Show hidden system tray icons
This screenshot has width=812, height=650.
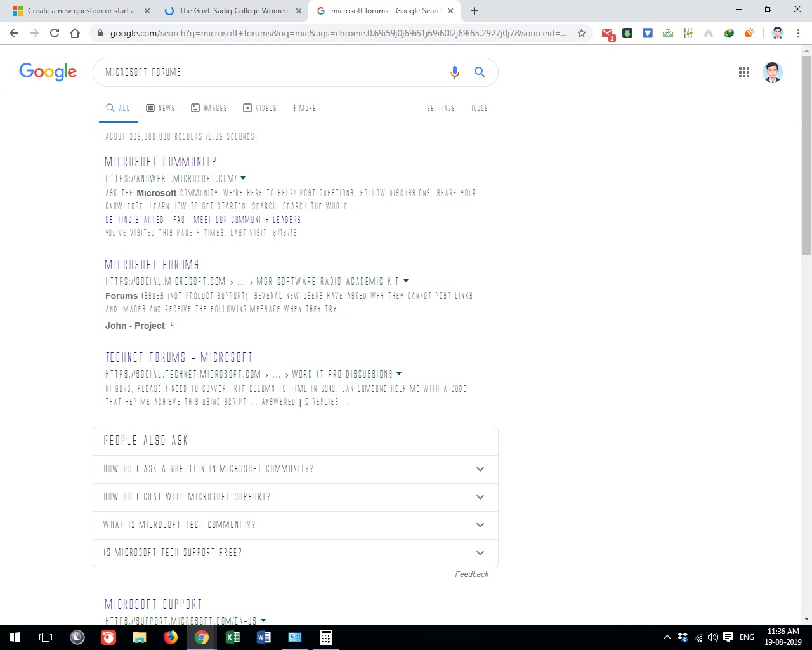[x=667, y=637]
